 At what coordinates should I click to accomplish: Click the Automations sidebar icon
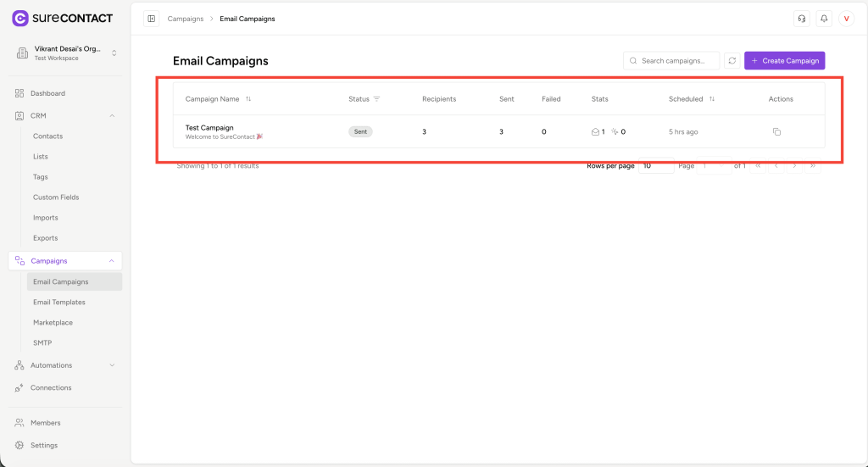pyautogui.click(x=19, y=365)
